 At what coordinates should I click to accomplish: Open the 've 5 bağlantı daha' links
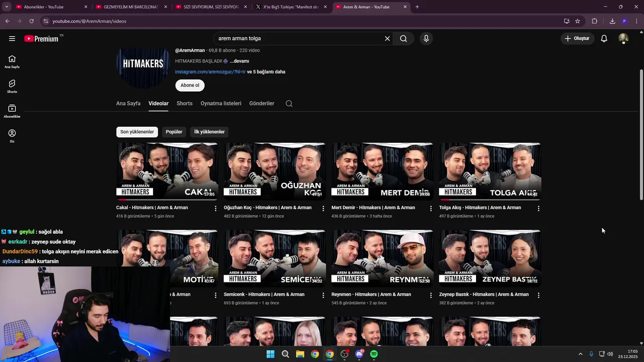click(266, 72)
